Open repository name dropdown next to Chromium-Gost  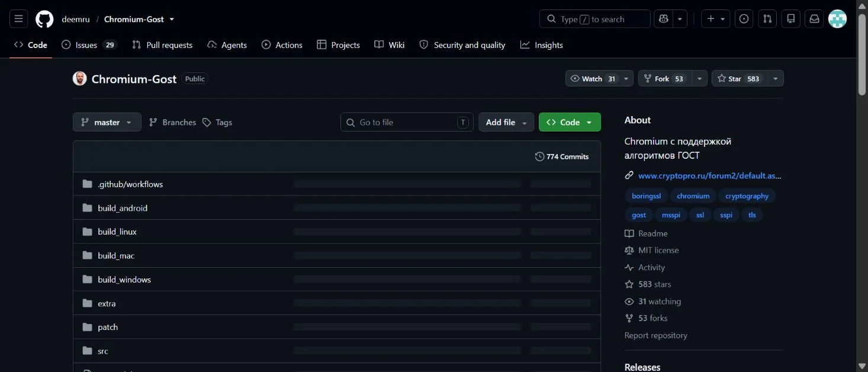[x=172, y=19]
